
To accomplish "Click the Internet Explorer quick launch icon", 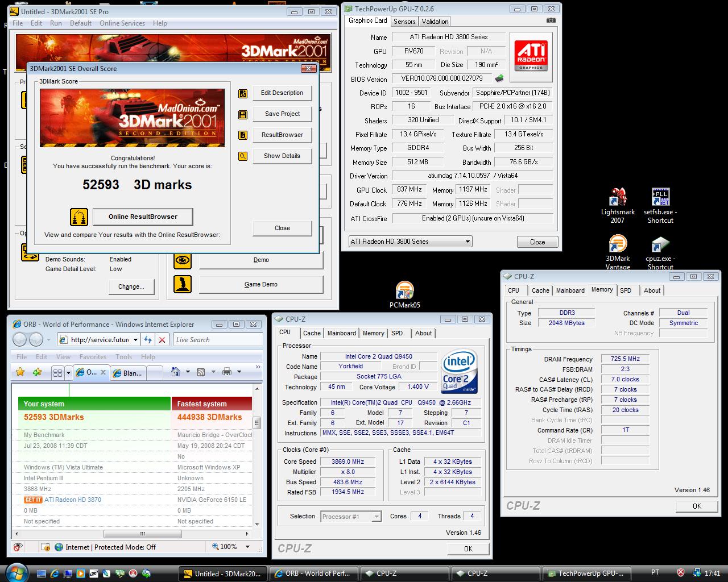I will pos(55,573).
